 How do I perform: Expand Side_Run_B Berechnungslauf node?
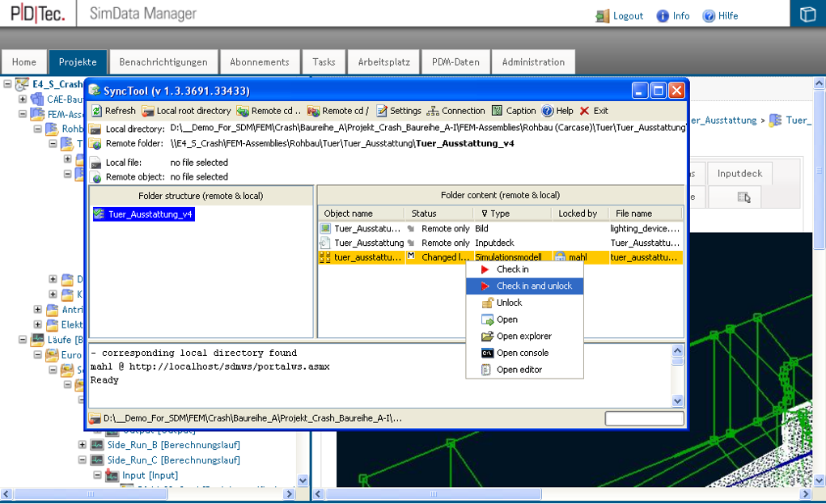point(83,444)
